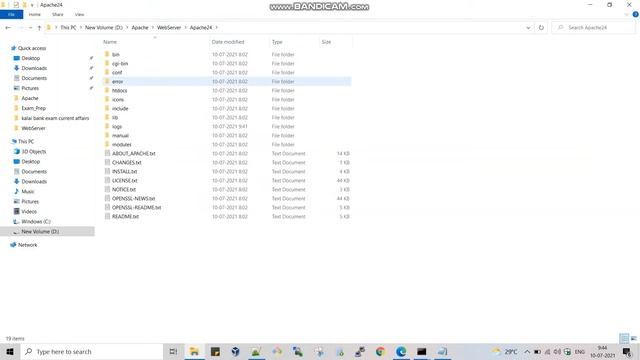This screenshot has height=360, width=640.
Task: Select INSTALL.txt file
Action: point(124,171)
